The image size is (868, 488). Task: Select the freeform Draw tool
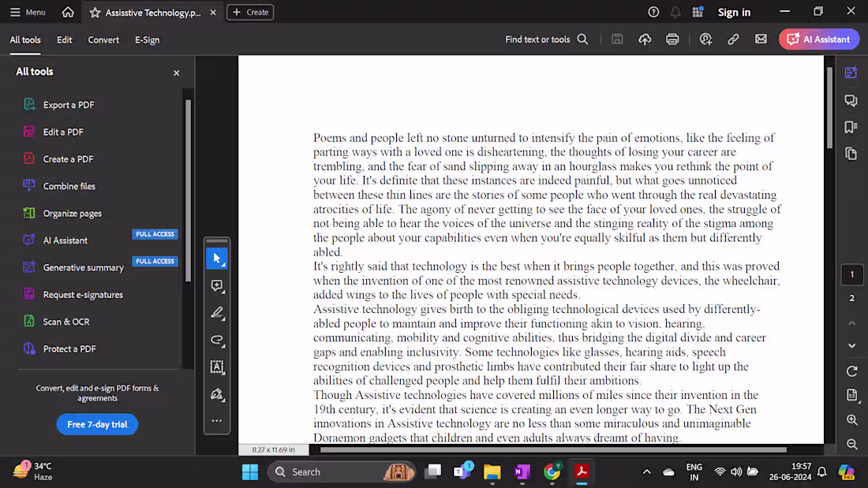(x=217, y=341)
